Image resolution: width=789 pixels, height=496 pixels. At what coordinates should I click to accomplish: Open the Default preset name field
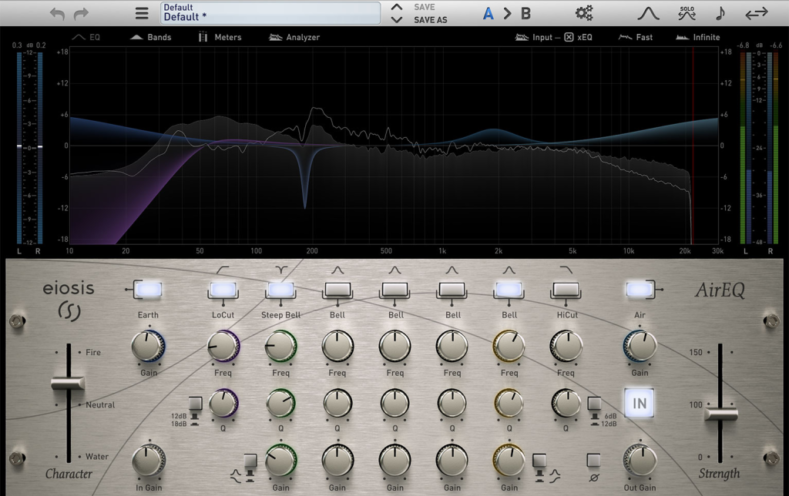[270, 13]
